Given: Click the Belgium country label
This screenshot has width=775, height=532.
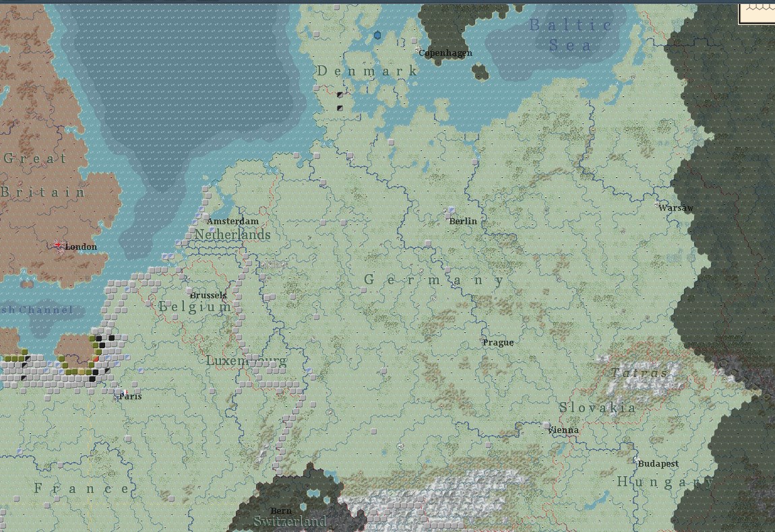Looking at the screenshot, I should (x=195, y=307).
